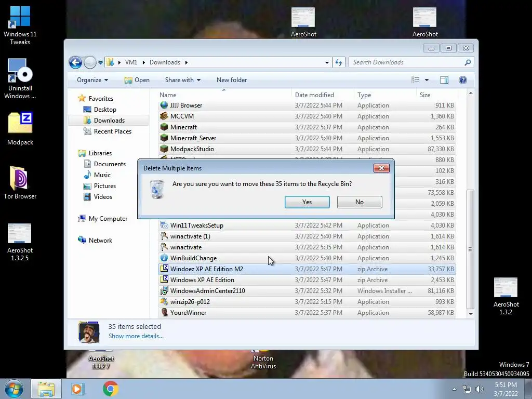Image resolution: width=532 pixels, height=399 pixels.
Task: Click the file list scroll down arrow
Action: 471,314
